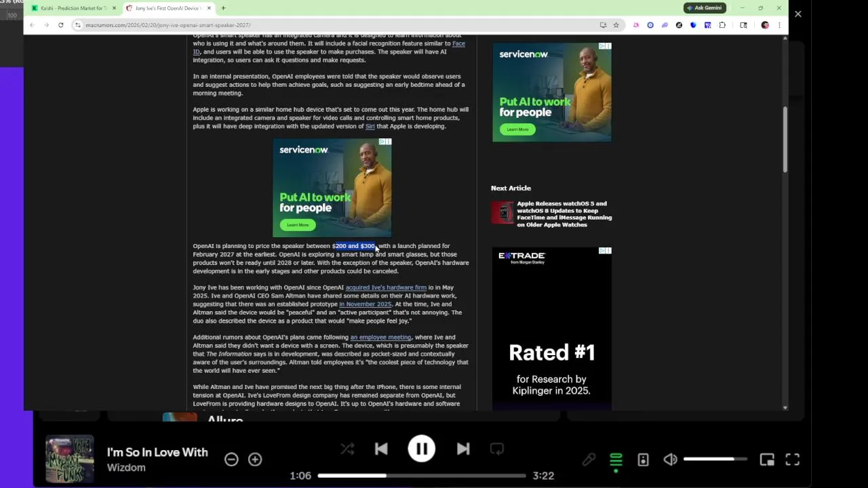Open the in November 2025 link
Screen dimensions: 868x488
pyautogui.click(x=365, y=304)
